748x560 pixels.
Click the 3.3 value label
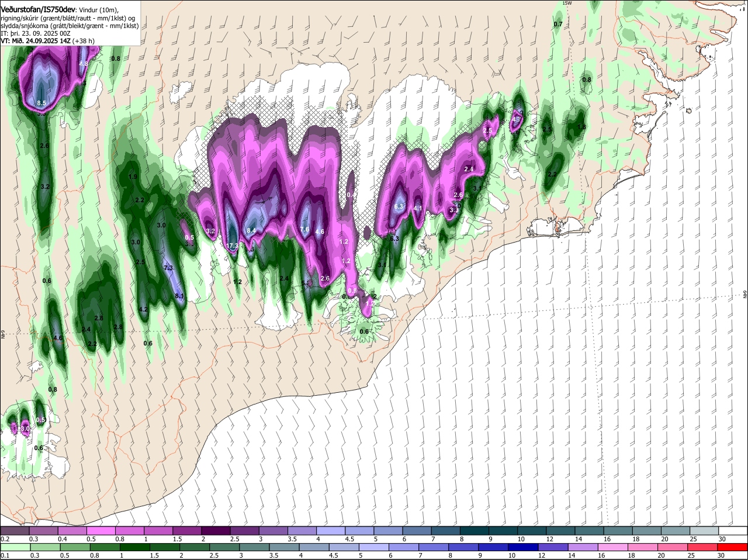coord(453,210)
